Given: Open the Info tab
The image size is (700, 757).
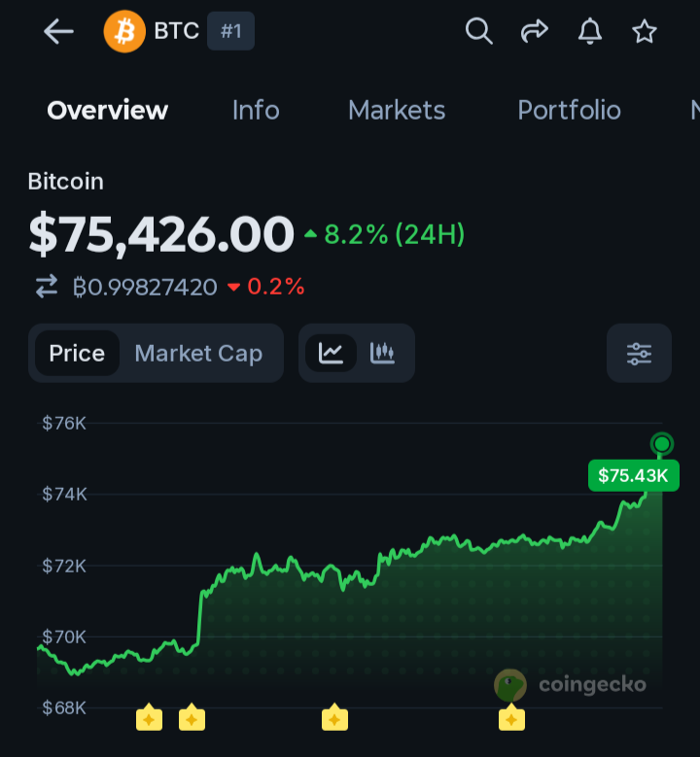Looking at the screenshot, I should click(256, 111).
